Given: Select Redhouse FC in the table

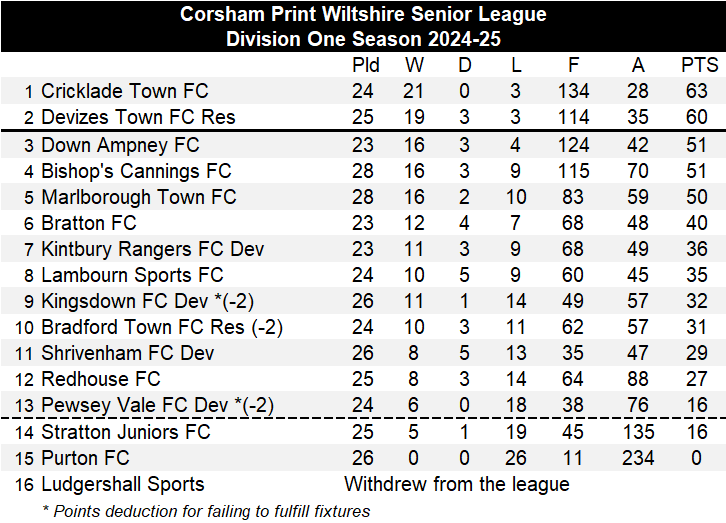Looking at the screenshot, I should pos(100,379).
